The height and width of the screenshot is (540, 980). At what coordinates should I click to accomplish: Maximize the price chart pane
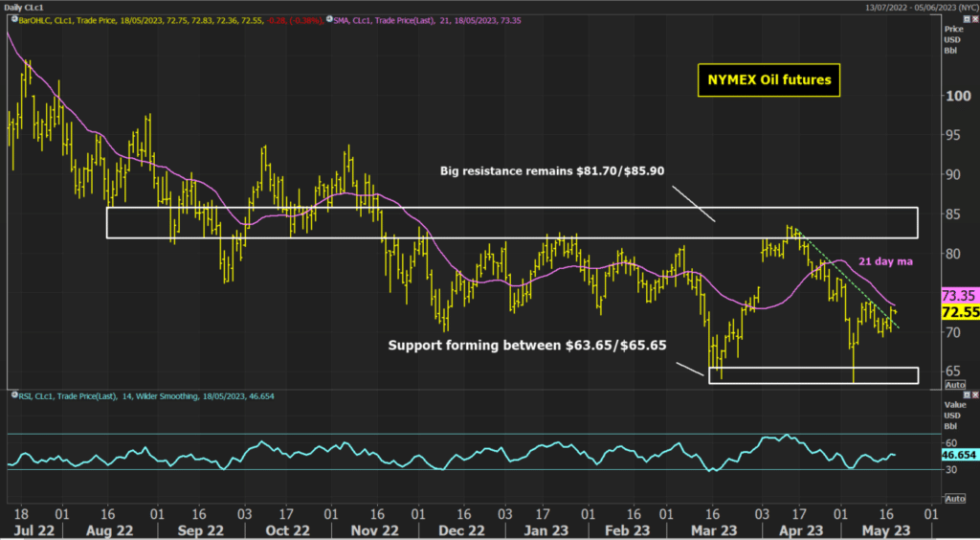click(x=967, y=20)
